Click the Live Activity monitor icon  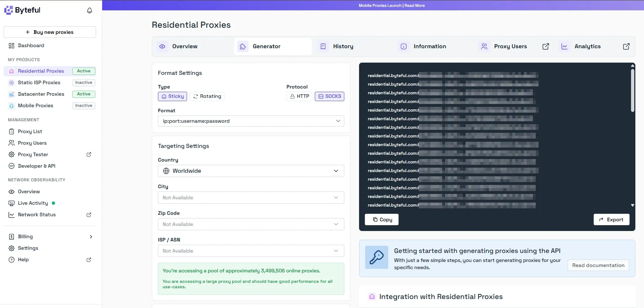coord(12,203)
